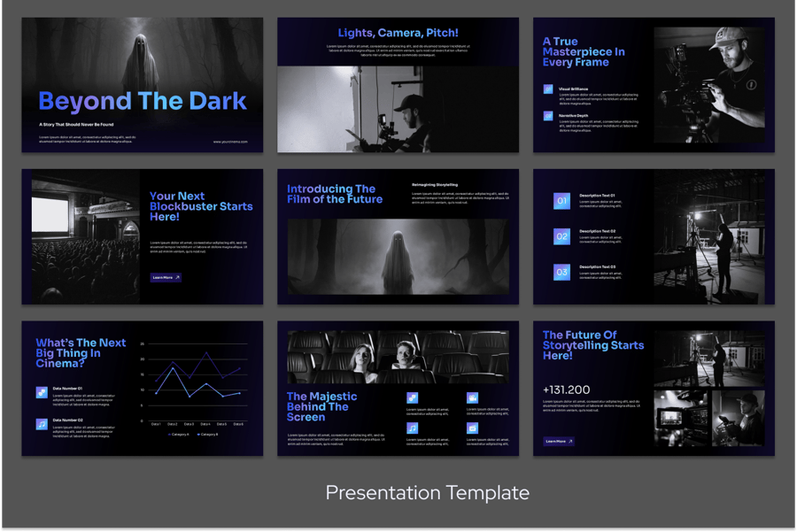Image resolution: width=797 pixels, height=532 pixels.
Task: Select the +131.200 statistic text
Action: point(568,389)
